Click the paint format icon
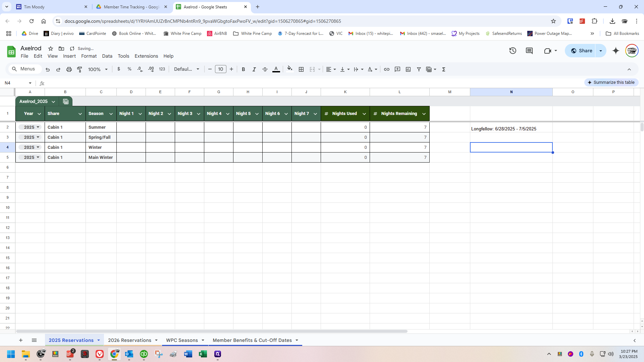Screen dimensions: 644x362 click(x=79, y=69)
